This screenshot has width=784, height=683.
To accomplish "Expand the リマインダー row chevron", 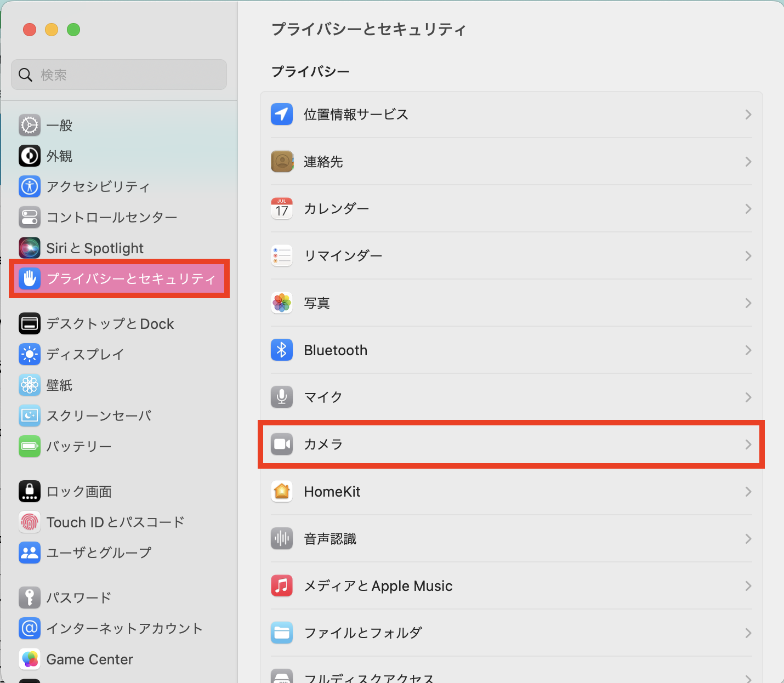I will (x=748, y=256).
